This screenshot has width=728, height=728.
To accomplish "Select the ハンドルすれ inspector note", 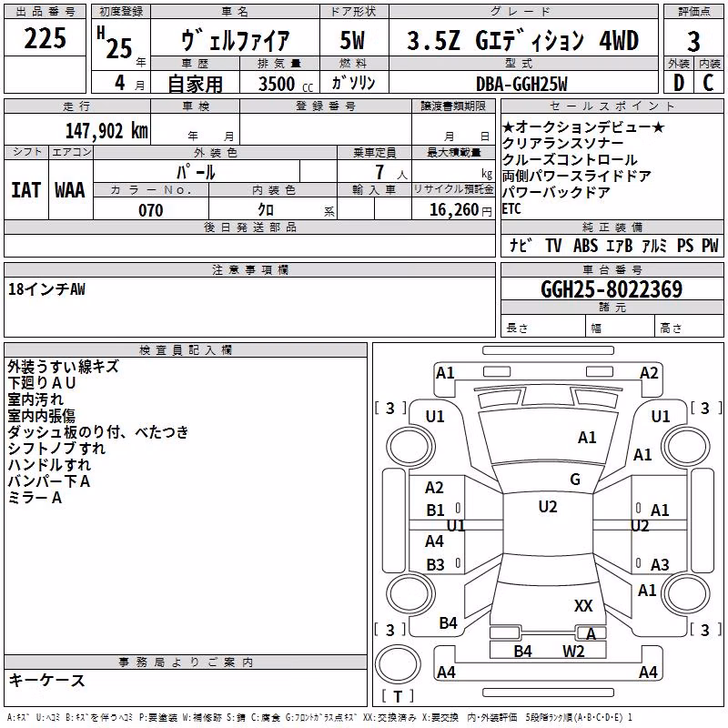I will pos(49,465).
